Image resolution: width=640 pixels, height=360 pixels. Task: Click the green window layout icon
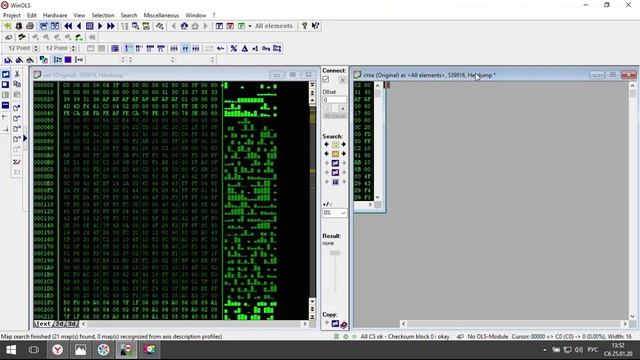tap(241, 26)
